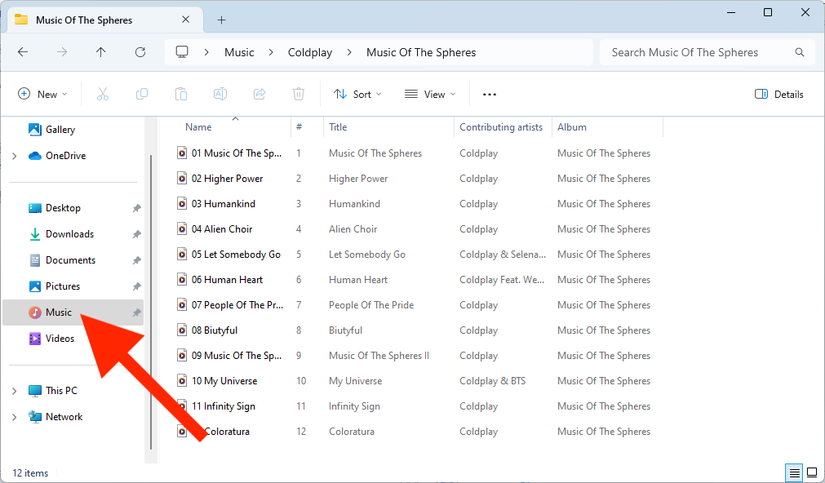Image resolution: width=825 pixels, height=483 pixels.
Task: Click chevron before Music in address bar
Action: click(x=207, y=52)
